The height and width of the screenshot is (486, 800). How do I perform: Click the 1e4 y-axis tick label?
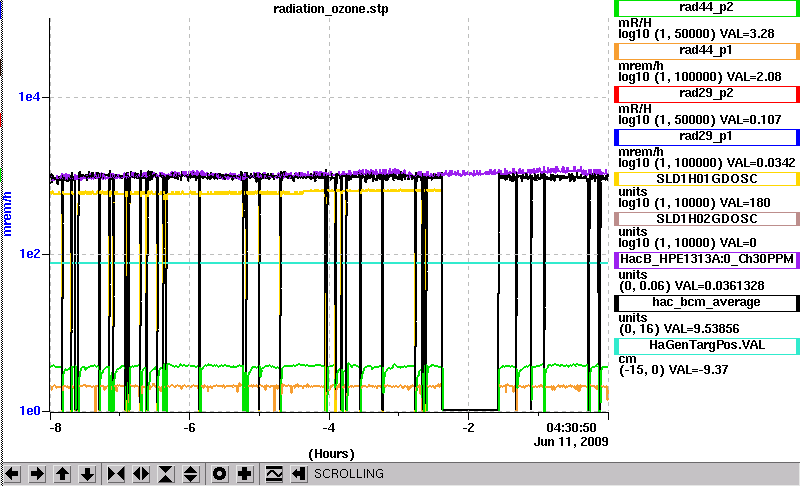pos(29,96)
